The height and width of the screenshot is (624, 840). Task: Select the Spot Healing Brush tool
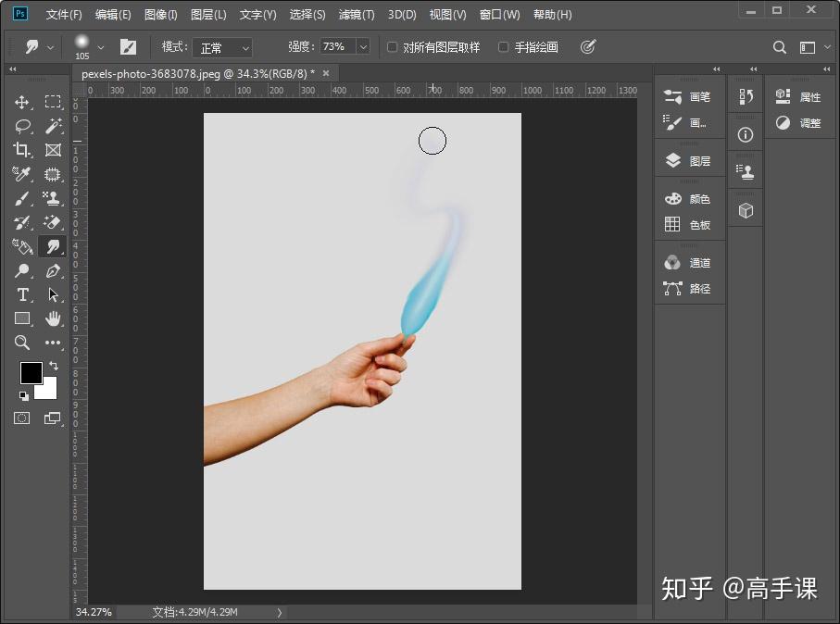[53, 174]
